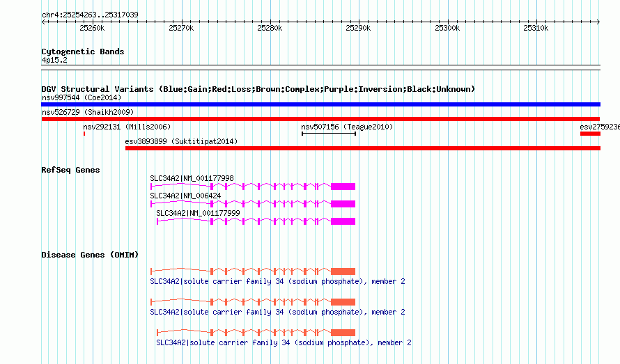
Task: Click the red nsv526729 loss variant bar
Action: [x=320, y=119]
